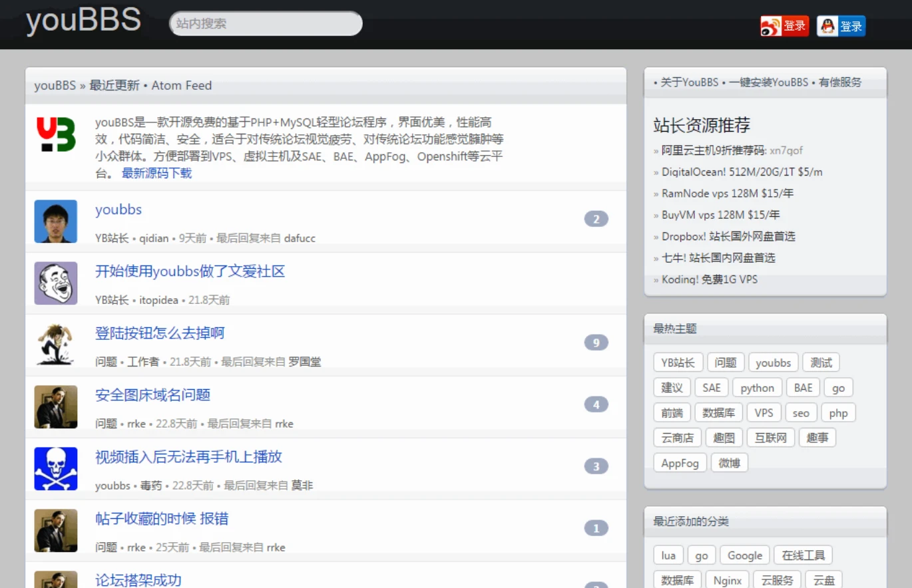Open the Atom Feed link

[x=181, y=85]
